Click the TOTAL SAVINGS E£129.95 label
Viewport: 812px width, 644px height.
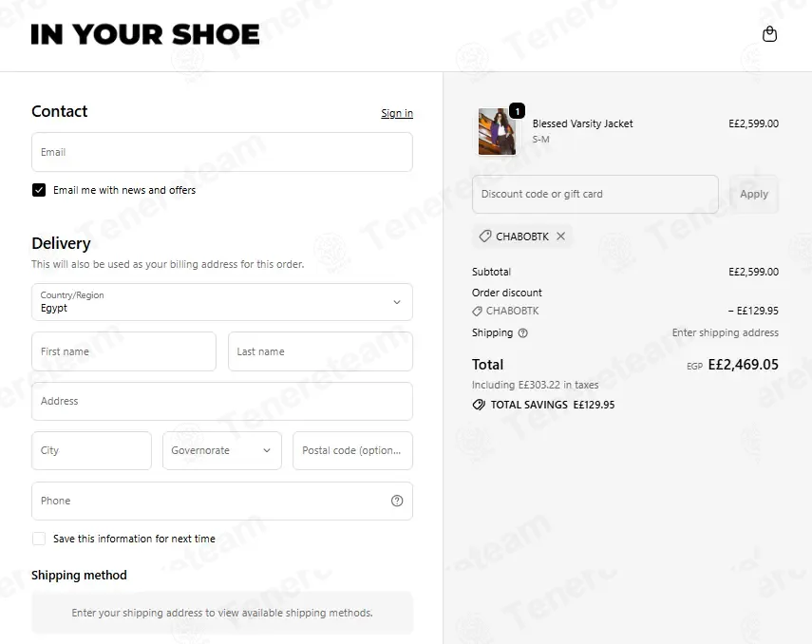click(x=553, y=405)
